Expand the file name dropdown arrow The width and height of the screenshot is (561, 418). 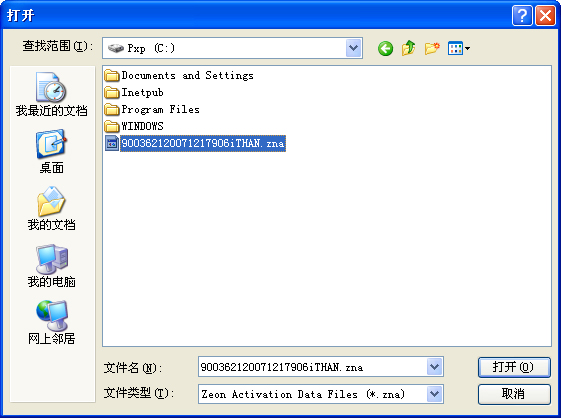click(434, 366)
